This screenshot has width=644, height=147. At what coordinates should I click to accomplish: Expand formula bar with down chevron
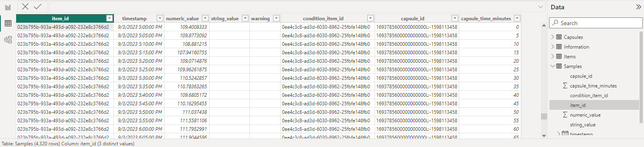pyautogui.click(x=541, y=7)
